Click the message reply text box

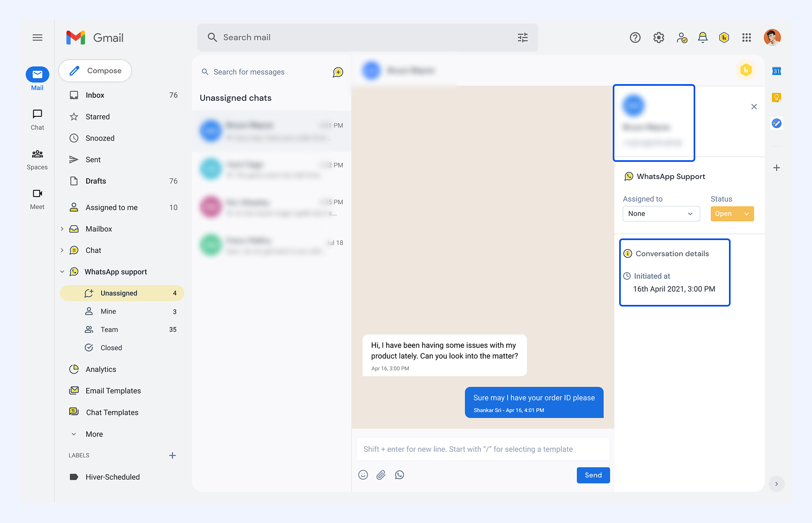coord(483,449)
